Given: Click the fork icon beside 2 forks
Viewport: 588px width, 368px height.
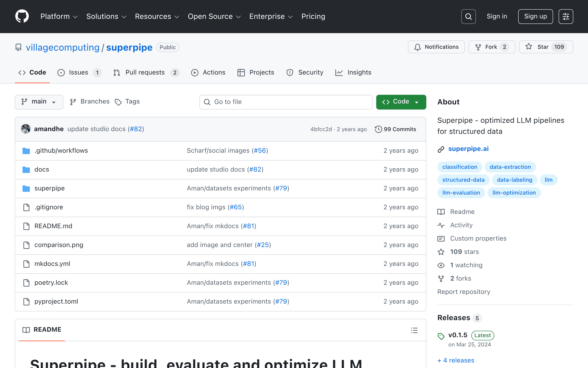Looking at the screenshot, I should (x=441, y=279).
